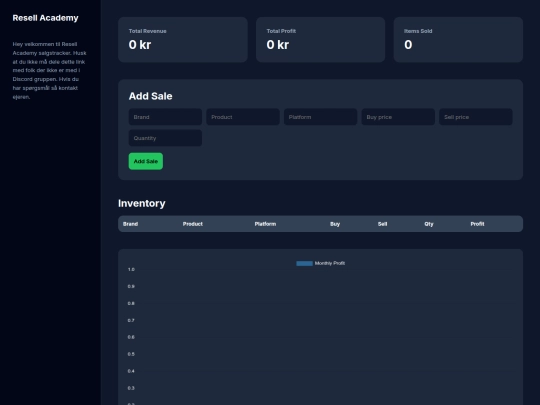Focus the Platform input field

[x=320, y=117]
